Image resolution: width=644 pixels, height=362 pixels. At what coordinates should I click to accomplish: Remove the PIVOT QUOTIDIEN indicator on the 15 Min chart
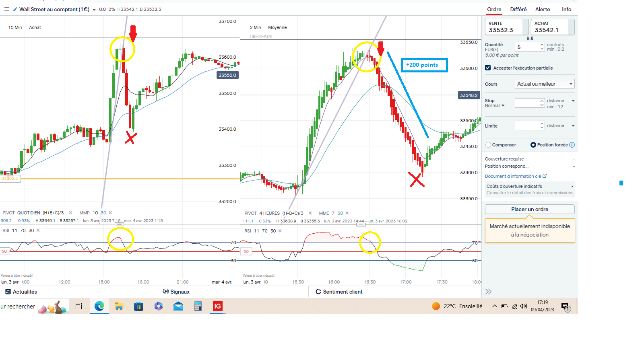70,213
